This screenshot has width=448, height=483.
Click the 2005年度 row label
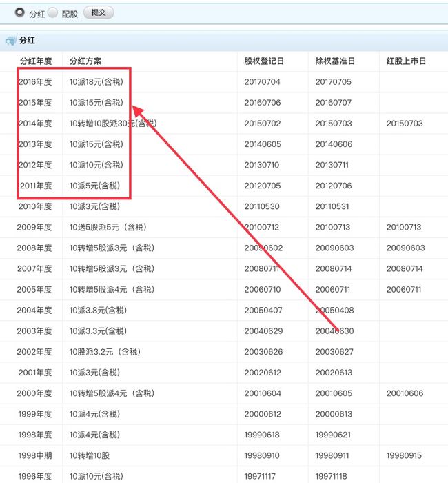pyautogui.click(x=34, y=290)
